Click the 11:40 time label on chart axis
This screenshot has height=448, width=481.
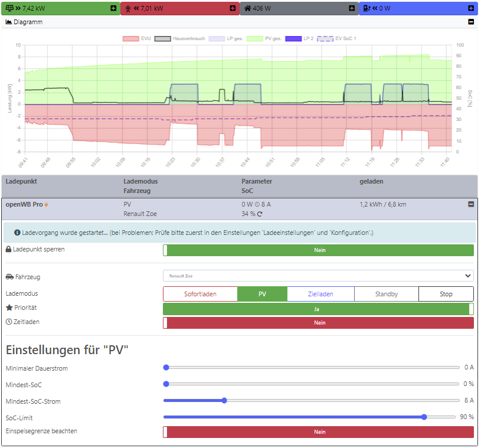445,162
